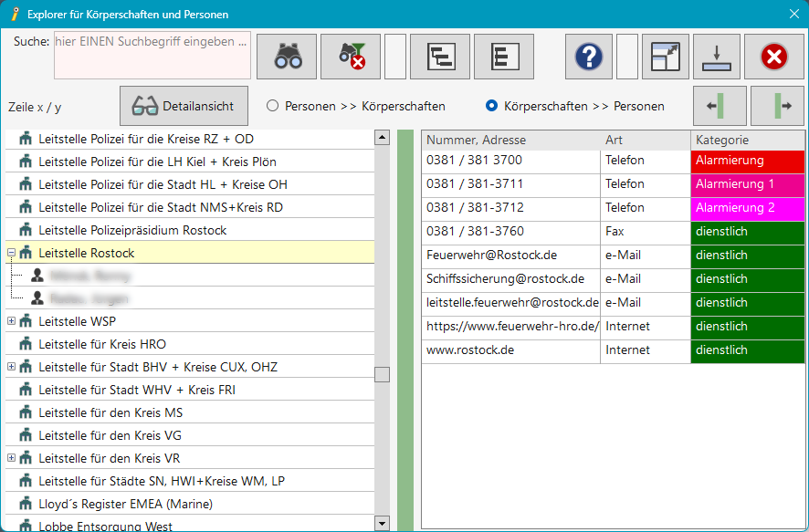Viewport: 809px width, 532px height.
Task: Click into the Suche search input field
Action: coord(152,57)
